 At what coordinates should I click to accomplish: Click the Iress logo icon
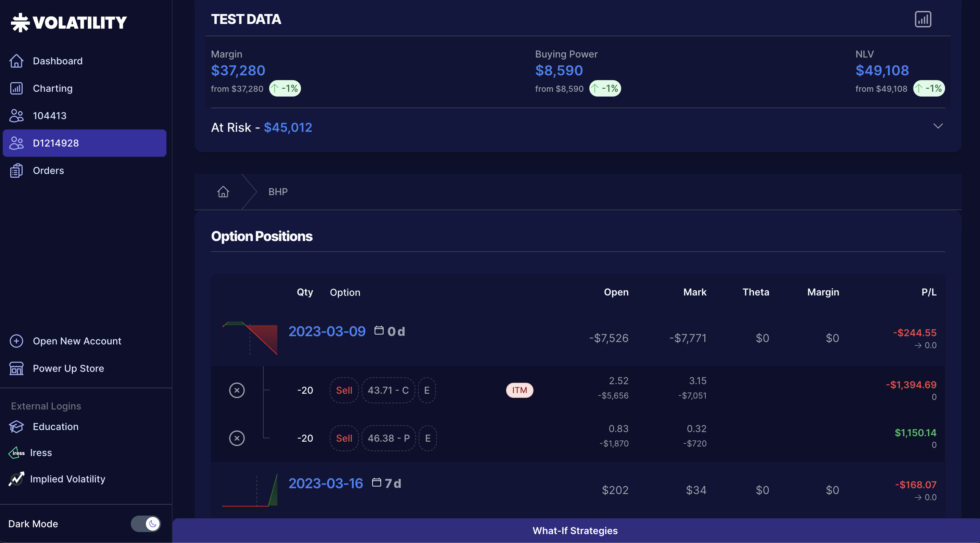coord(16,453)
